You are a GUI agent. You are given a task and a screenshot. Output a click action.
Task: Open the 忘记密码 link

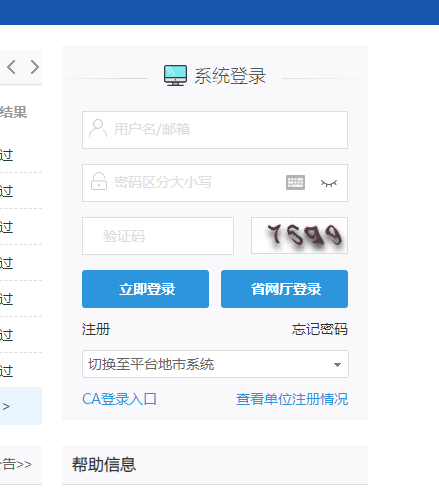point(320,329)
